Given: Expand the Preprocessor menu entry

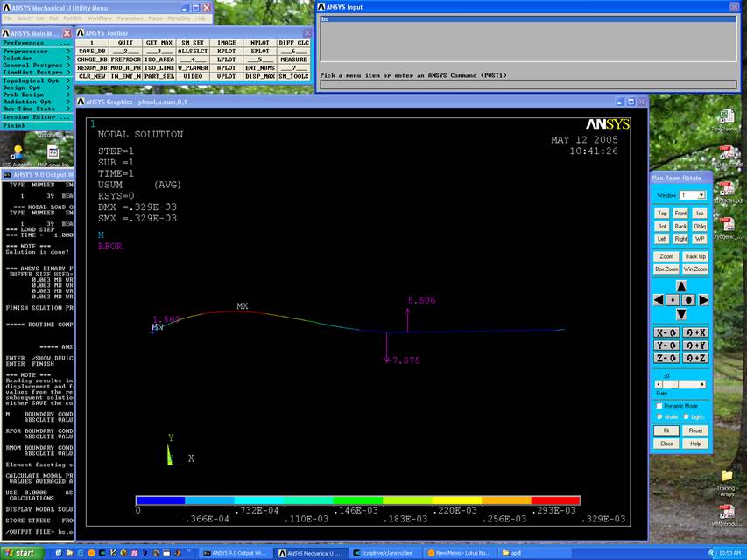Looking at the screenshot, I should click(25, 51).
